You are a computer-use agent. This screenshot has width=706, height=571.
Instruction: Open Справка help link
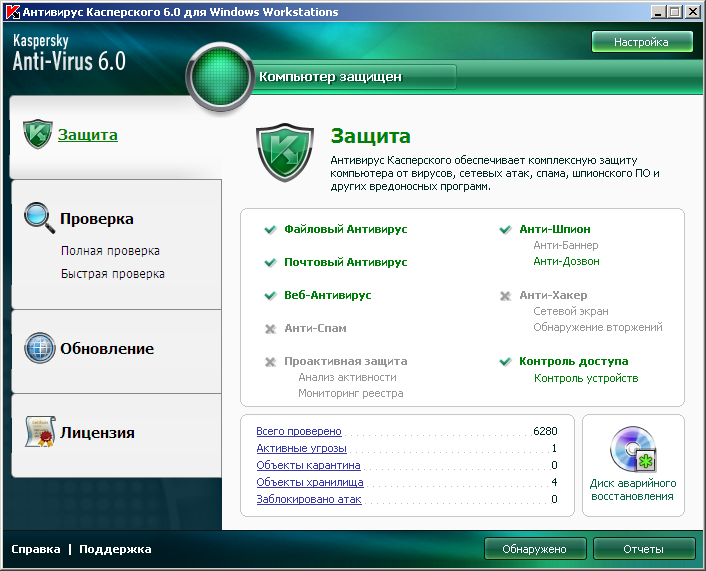36,549
